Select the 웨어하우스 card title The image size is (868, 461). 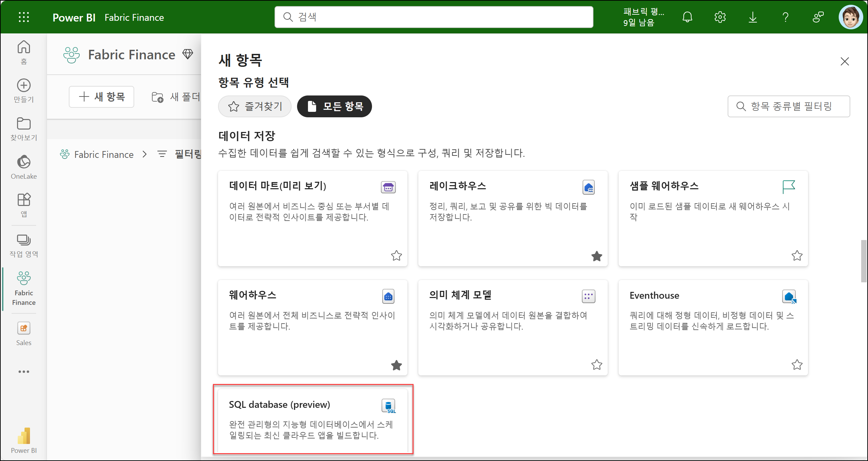click(x=252, y=295)
